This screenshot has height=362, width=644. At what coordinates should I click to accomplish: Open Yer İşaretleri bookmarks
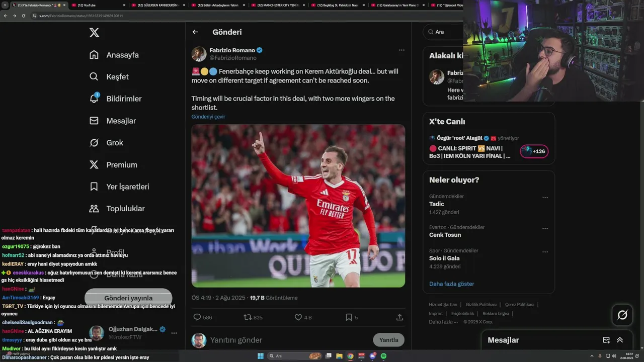[x=119, y=187]
